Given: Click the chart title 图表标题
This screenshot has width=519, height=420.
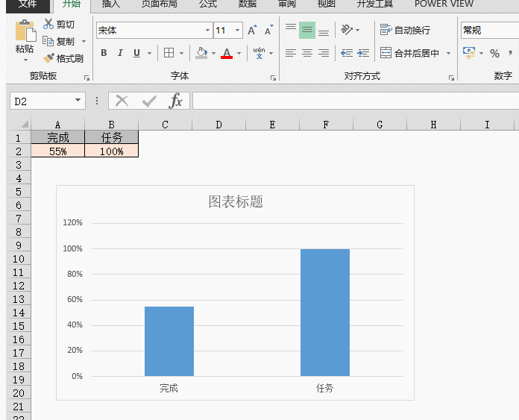Looking at the screenshot, I should click(236, 201).
